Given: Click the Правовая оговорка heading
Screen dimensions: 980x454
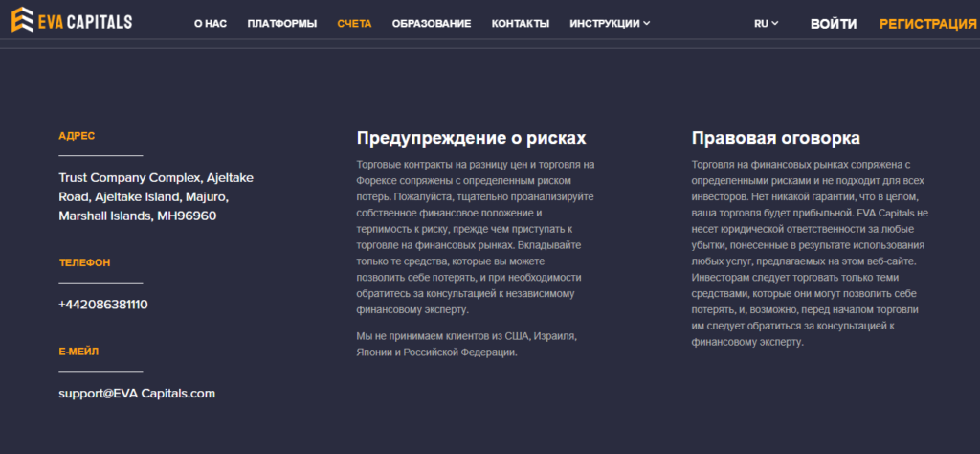Looking at the screenshot, I should [x=775, y=138].
